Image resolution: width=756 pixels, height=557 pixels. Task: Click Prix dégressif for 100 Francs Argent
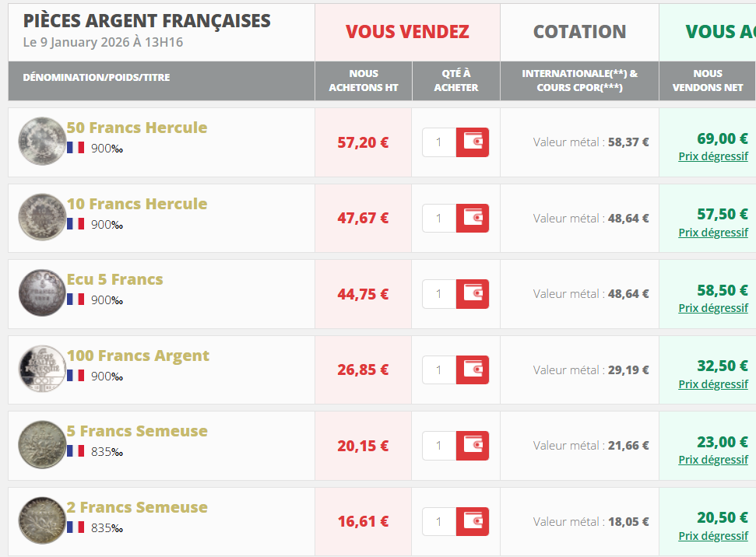(x=713, y=384)
